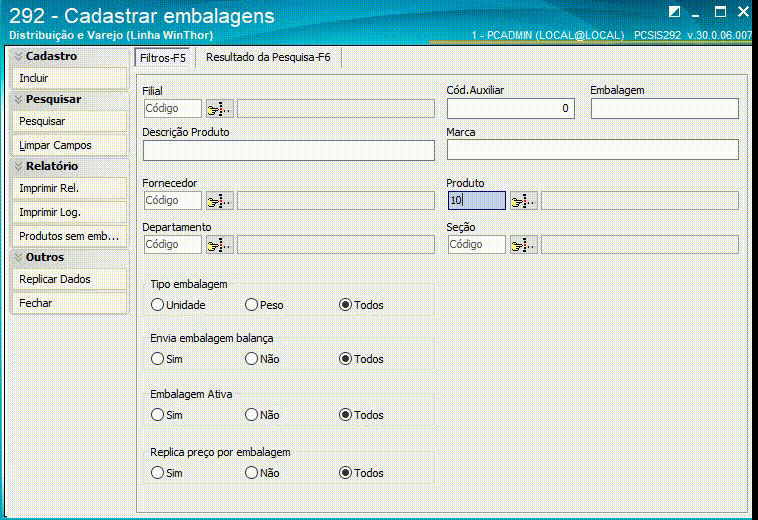Open Fornecedor lookup search icon
The image size is (758, 520).
click(x=220, y=201)
